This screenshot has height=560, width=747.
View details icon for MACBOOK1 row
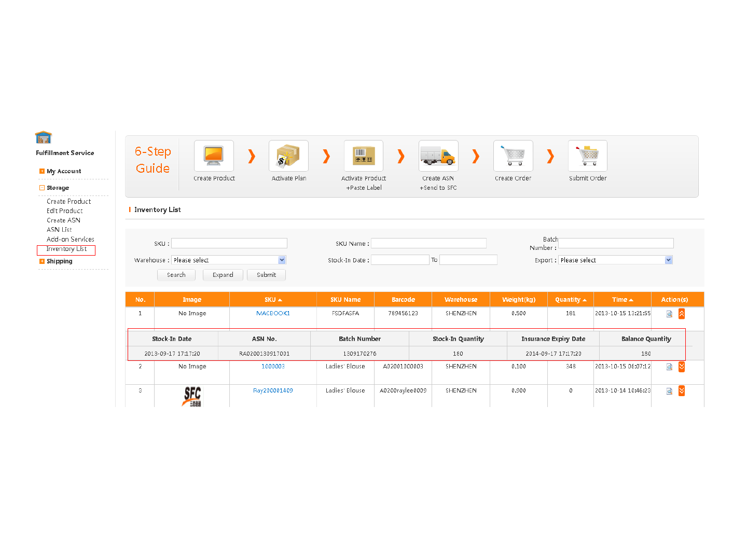[669, 314]
